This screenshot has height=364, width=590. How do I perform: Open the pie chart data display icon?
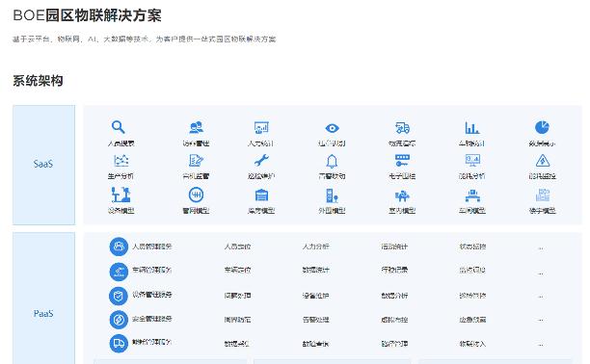(542, 127)
